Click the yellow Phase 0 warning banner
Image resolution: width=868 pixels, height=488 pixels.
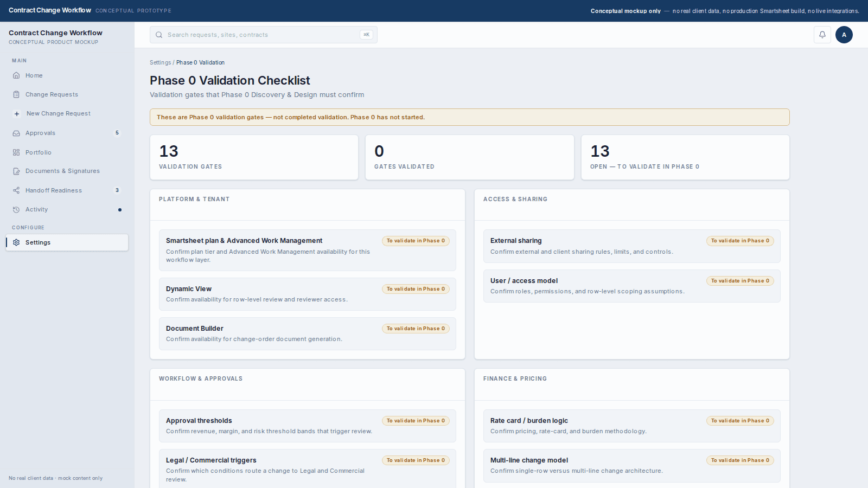470,117
